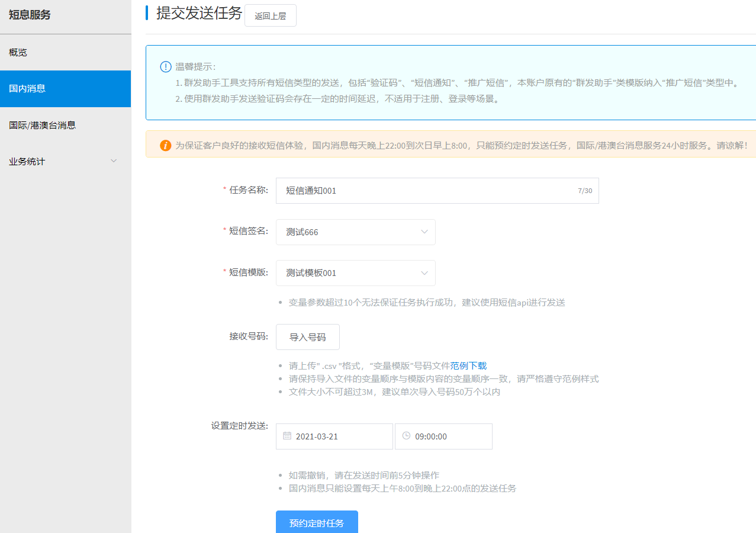This screenshot has width=756, height=533.
Task: Open the 业务统计 sidebar item
Action: (x=65, y=161)
